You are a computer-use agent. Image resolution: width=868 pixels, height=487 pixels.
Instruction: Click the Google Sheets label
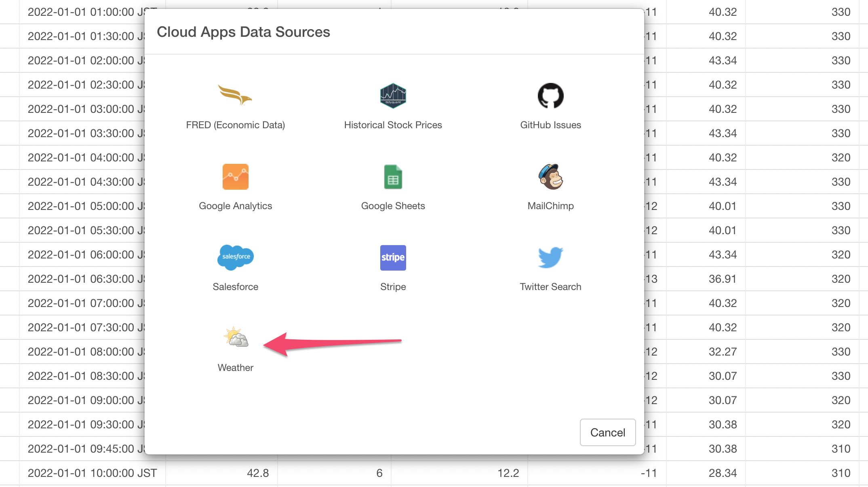click(393, 206)
